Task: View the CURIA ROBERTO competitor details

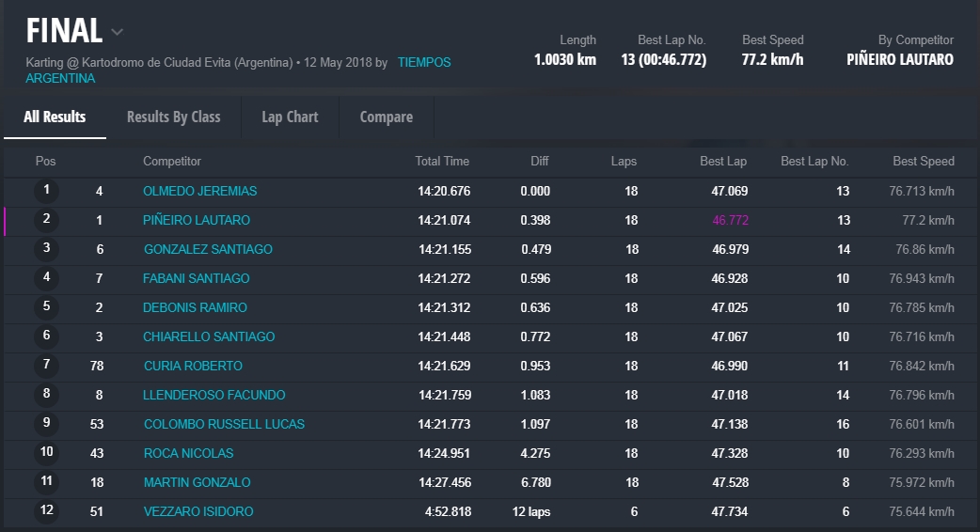Action: (x=193, y=366)
